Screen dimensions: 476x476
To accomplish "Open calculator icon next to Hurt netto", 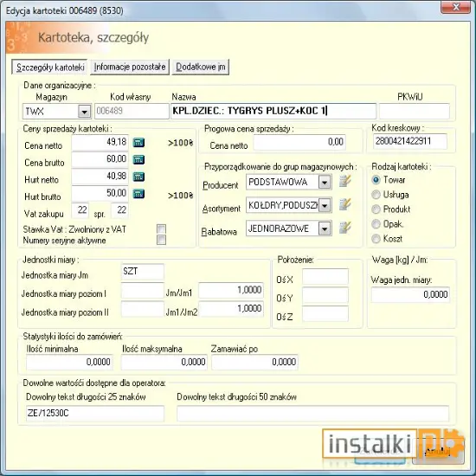I will [138, 177].
